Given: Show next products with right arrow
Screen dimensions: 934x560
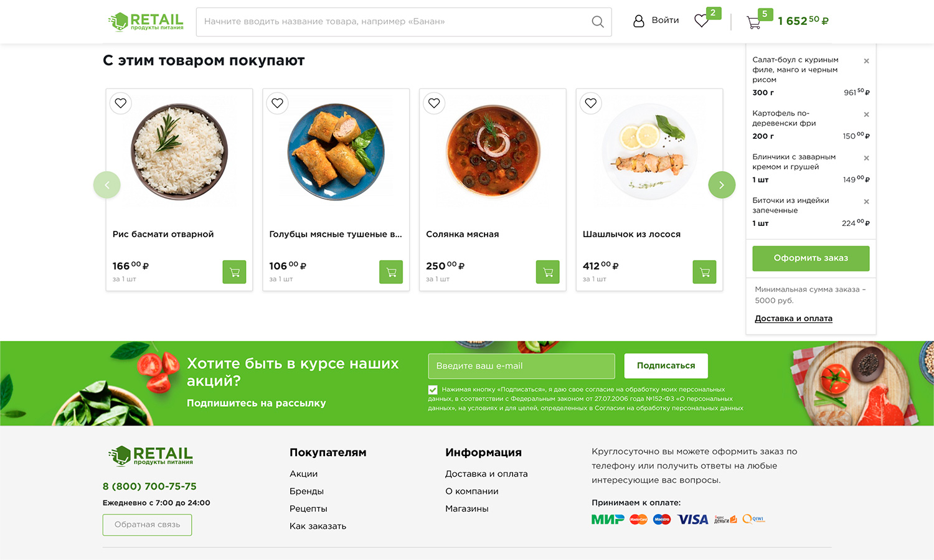Looking at the screenshot, I should 722,185.
